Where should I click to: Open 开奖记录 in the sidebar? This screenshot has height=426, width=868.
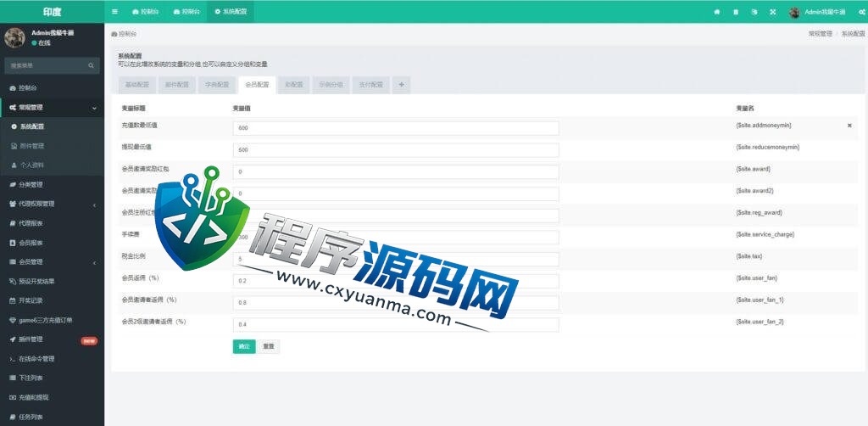tap(52, 300)
